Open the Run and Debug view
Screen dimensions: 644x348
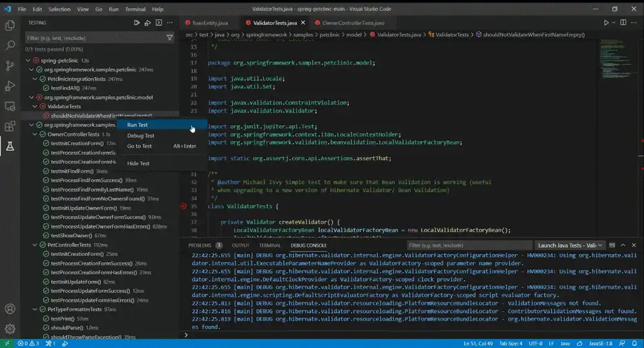10,86
